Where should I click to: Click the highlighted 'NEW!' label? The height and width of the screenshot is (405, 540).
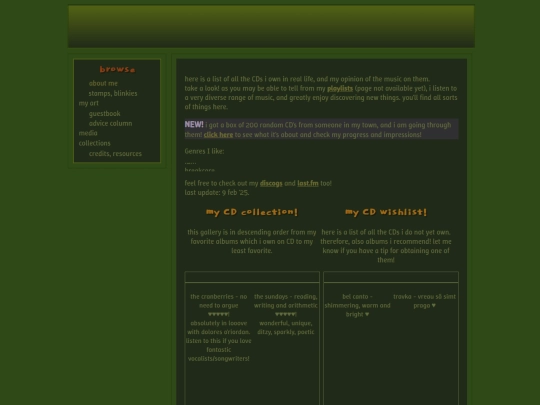194,124
